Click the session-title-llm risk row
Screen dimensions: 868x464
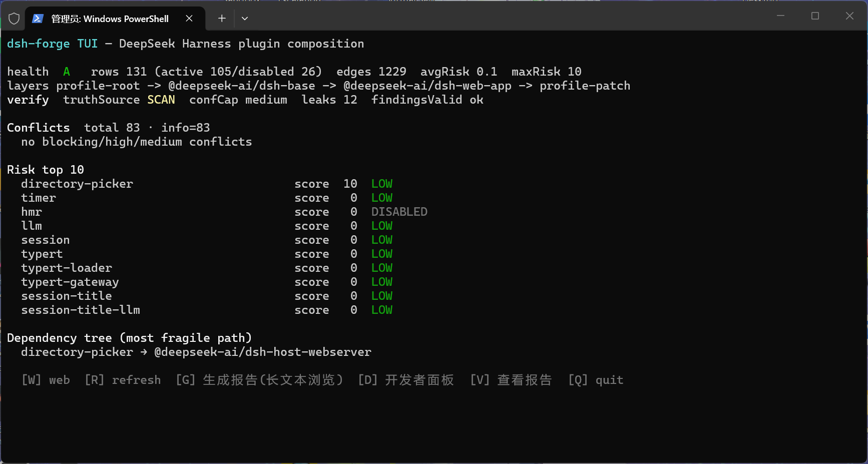pos(207,310)
